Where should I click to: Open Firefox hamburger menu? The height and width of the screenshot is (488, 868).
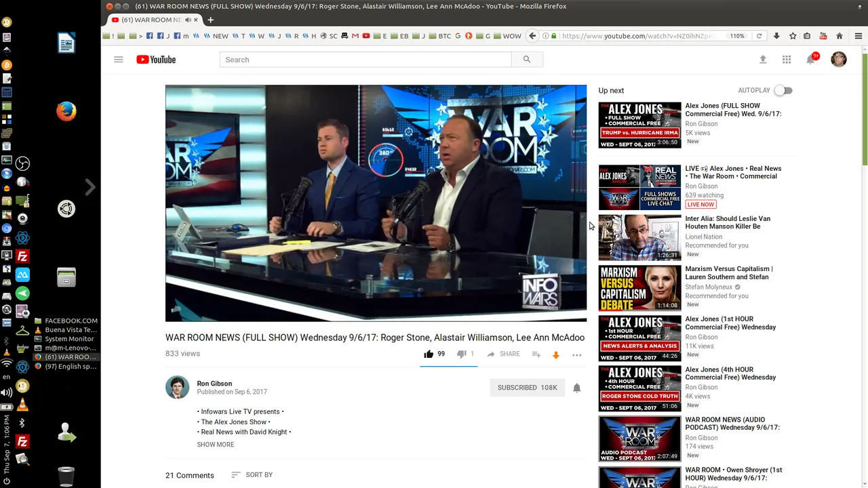(x=858, y=36)
